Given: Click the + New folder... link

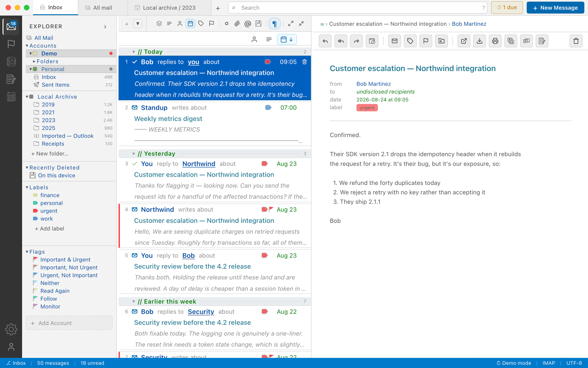Looking at the screenshot, I should (50, 154).
